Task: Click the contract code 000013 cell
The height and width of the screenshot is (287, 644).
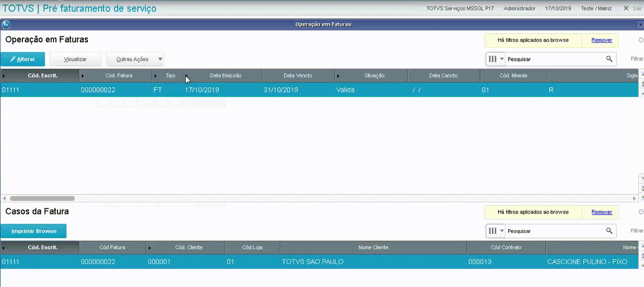Action: click(480, 262)
